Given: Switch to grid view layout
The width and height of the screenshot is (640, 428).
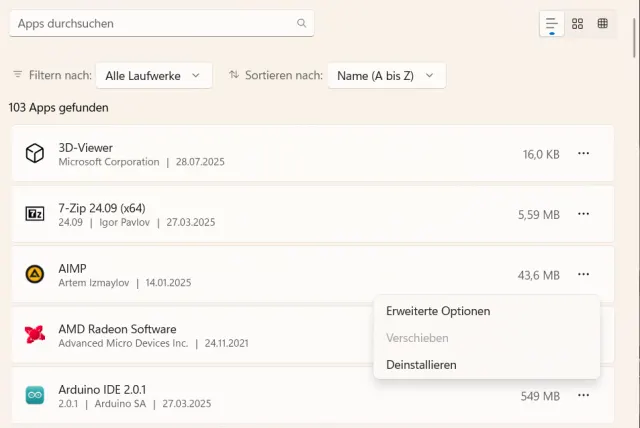Looking at the screenshot, I should tap(577, 23).
